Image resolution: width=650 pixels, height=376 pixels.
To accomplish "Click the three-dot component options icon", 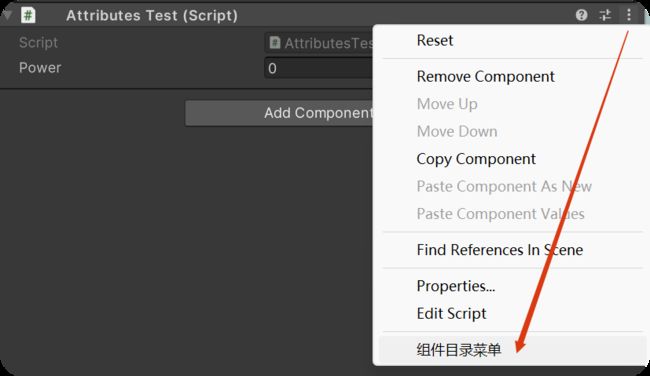I will (x=629, y=15).
